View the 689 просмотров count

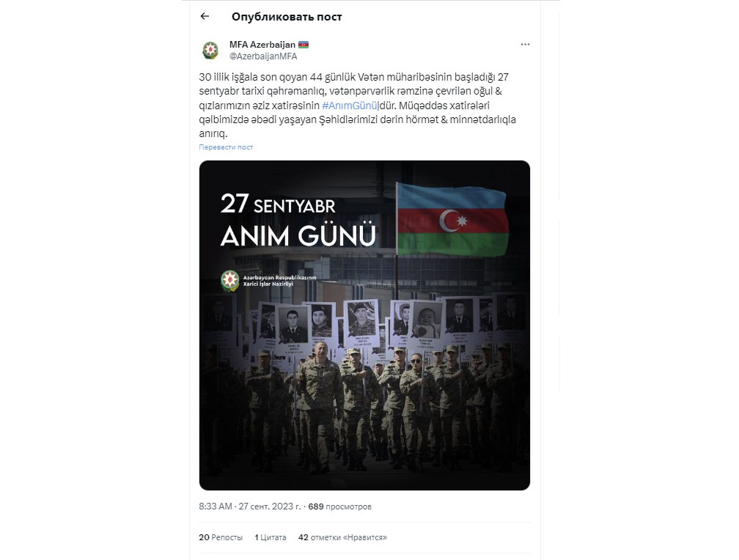pos(340,506)
